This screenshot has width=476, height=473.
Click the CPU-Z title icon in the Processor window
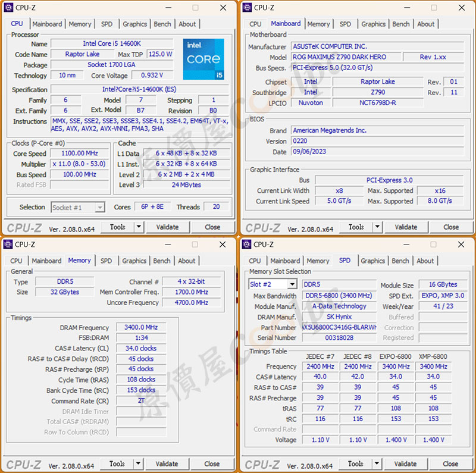coord(8,8)
